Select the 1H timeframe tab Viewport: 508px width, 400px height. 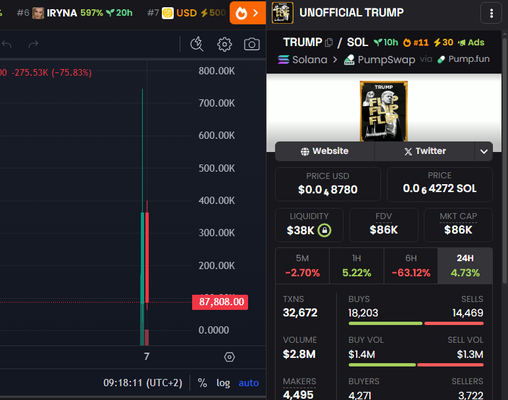[357, 266]
